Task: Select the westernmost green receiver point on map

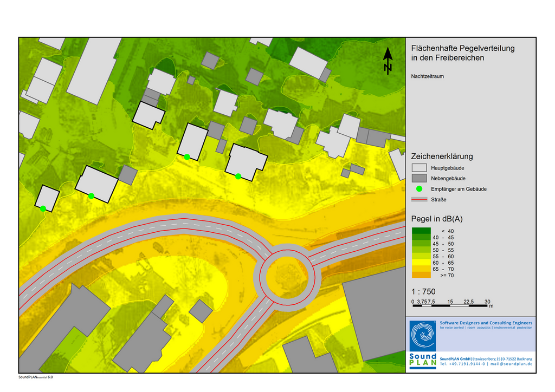Action: click(43, 208)
